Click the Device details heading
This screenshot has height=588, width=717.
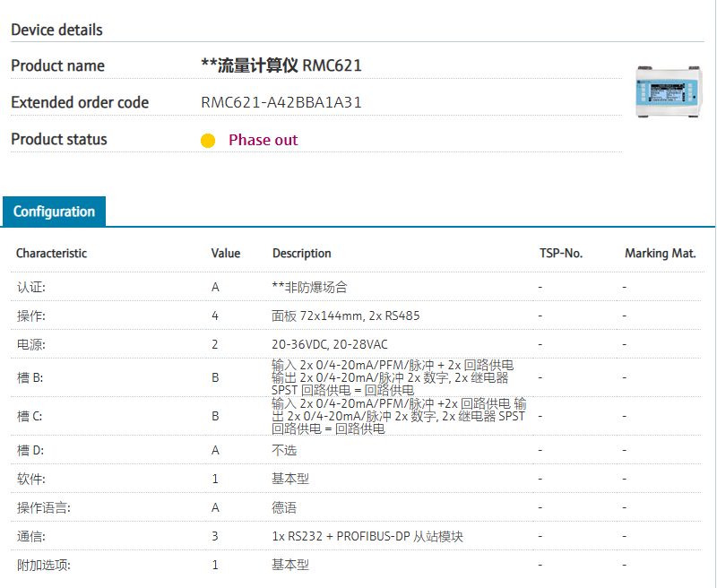click(56, 30)
